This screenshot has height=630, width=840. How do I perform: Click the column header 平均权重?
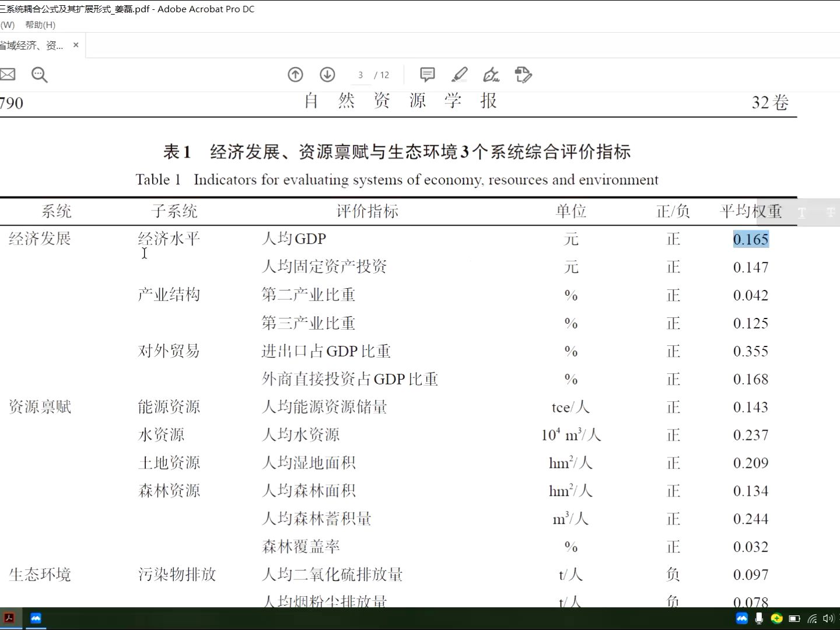pyautogui.click(x=751, y=211)
